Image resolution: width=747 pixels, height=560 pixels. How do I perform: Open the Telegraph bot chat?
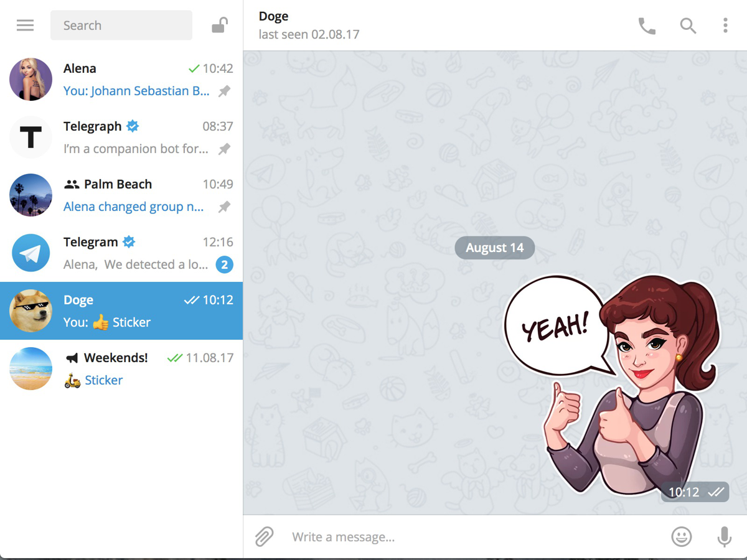tap(121, 138)
